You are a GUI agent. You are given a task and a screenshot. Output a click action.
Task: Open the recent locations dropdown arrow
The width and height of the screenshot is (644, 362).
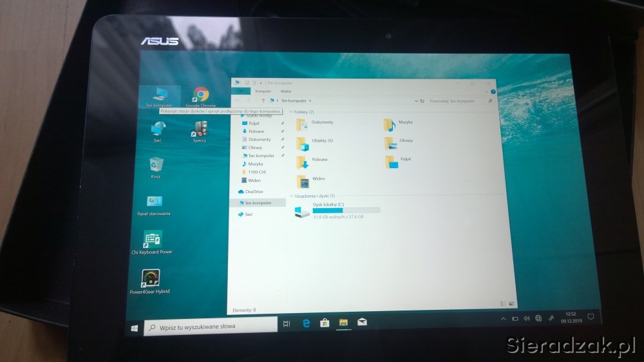(256, 100)
